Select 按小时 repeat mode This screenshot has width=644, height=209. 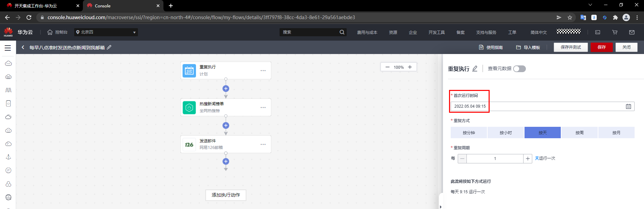(x=506, y=133)
